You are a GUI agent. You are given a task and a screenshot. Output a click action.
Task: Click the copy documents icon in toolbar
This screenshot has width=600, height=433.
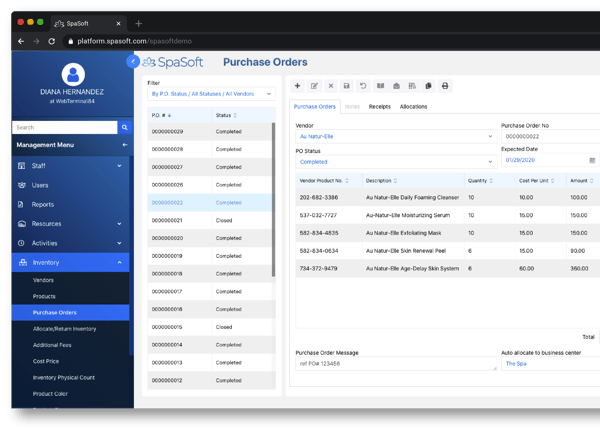429,86
